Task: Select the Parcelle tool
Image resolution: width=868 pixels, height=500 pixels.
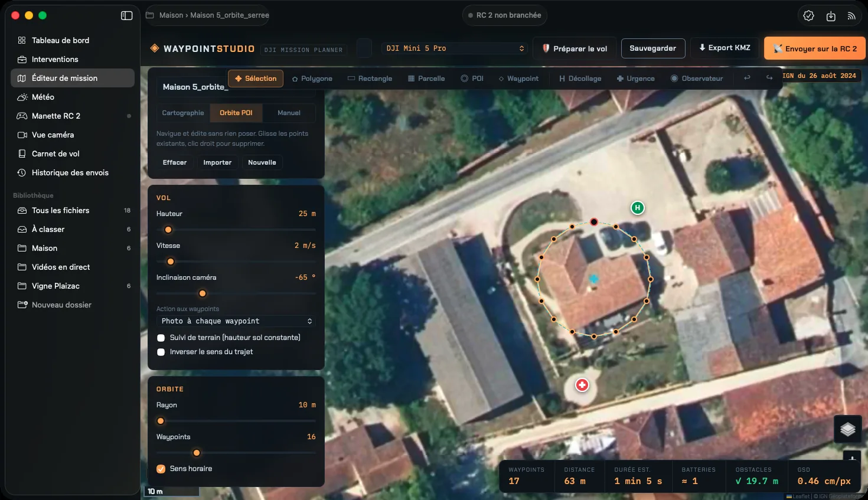Action: (x=426, y=79)
